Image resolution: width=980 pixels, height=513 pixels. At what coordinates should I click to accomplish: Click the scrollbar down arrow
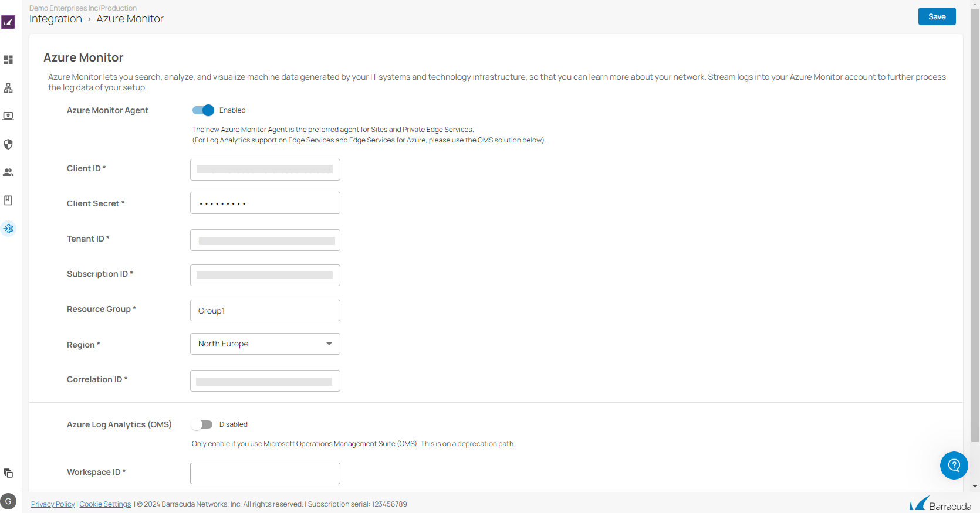(x=975, y=487)
